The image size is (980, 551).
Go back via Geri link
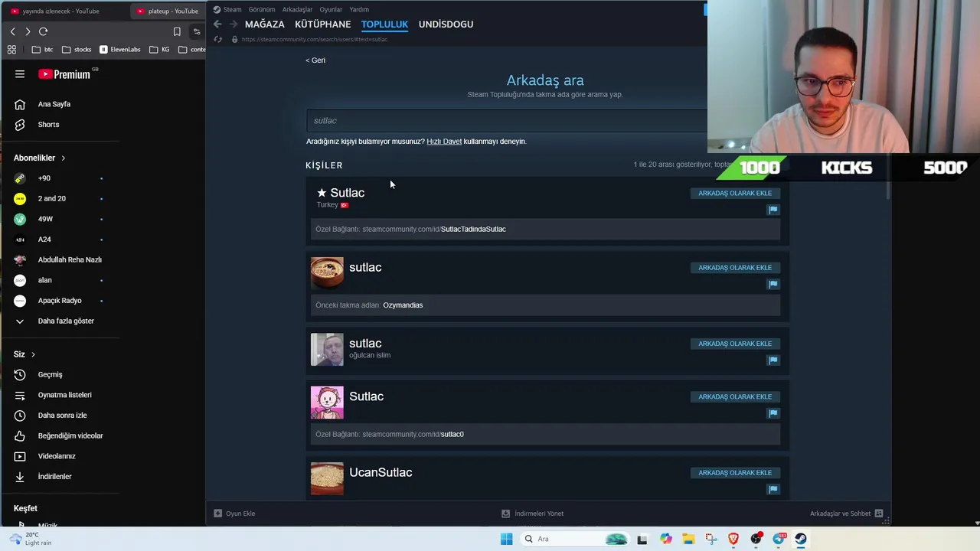point(315,60)
